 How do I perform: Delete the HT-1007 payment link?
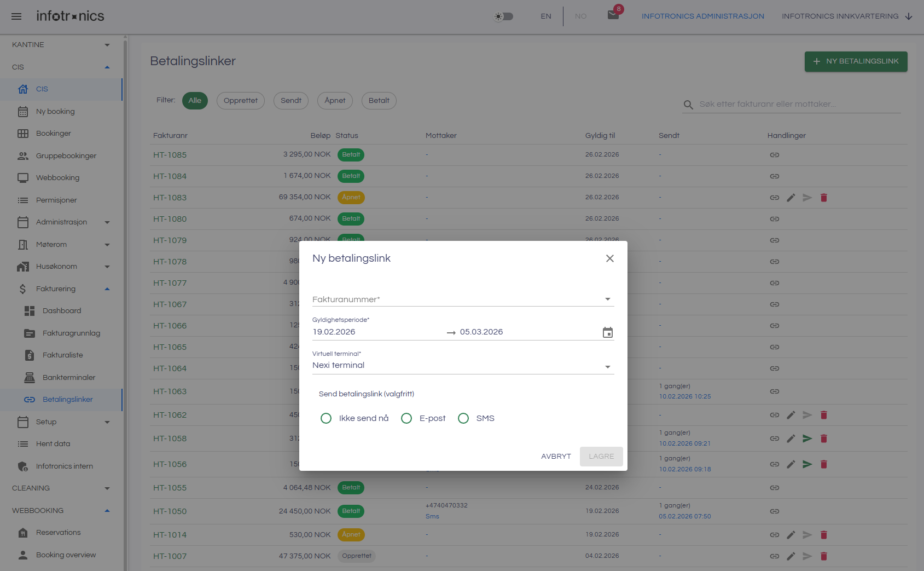pyautogui.click(x=824, y=556)
